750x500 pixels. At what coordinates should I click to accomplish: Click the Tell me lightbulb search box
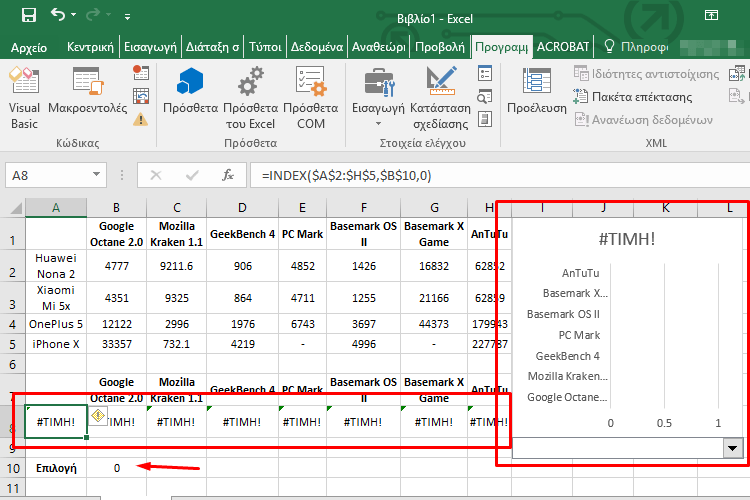638,47
